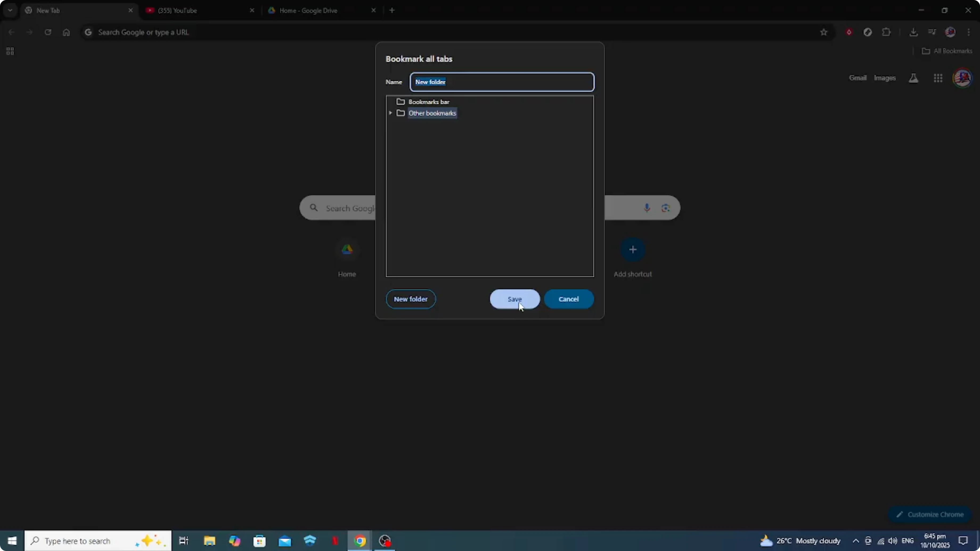
Task: Click the voice search microphone icon
Action: (647, 207)
